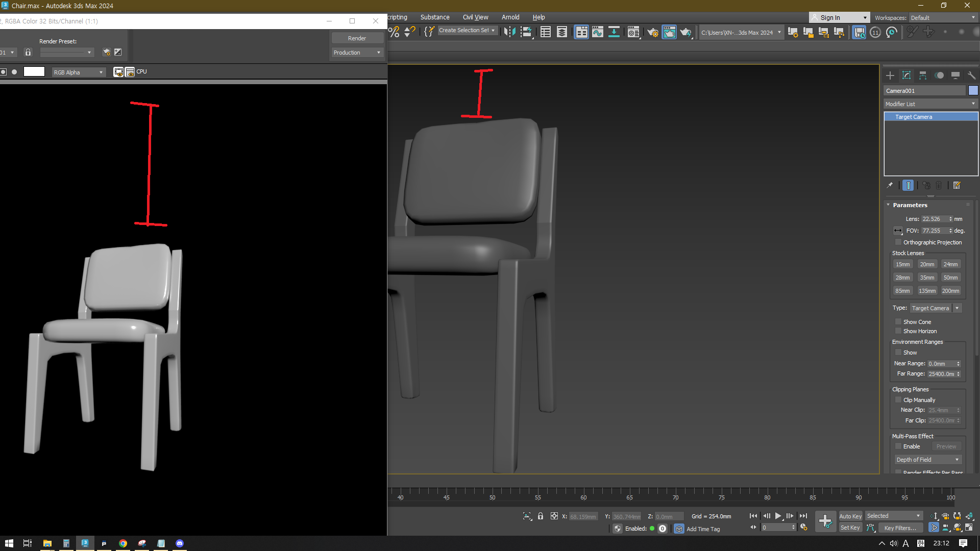Open Key Filters dialog
This screenshot has height=551, width=980.
tap(900, 528)
